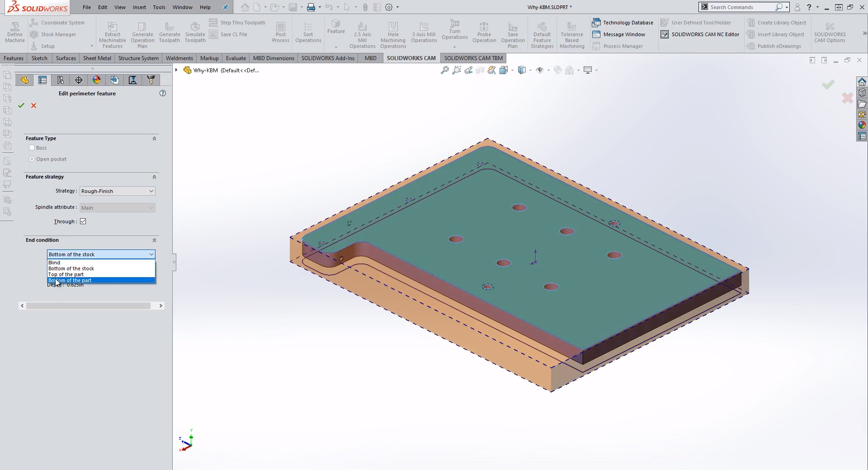This screenshot has height=470, width=868.
Task: Collapse the Feature Type section
Action: coord(154,138)
